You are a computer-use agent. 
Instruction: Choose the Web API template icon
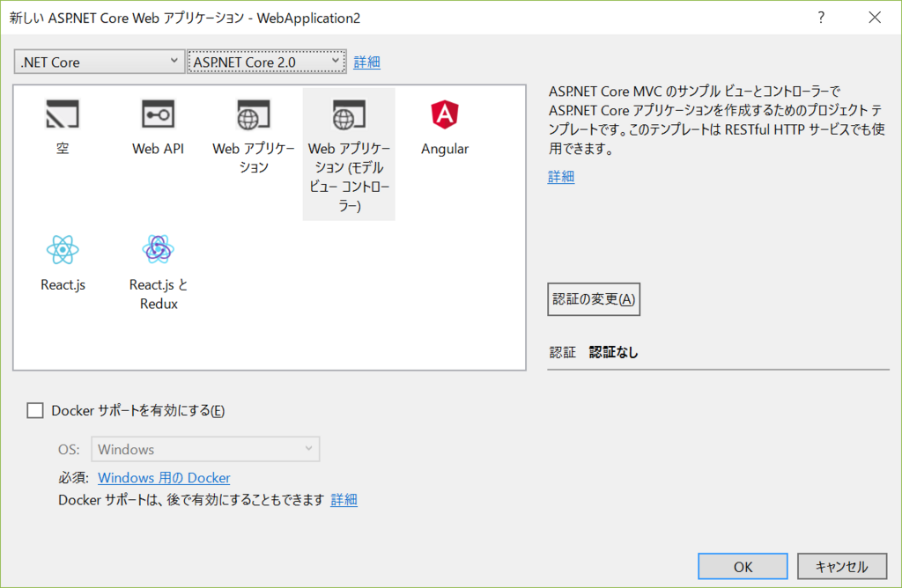(158, 114)
